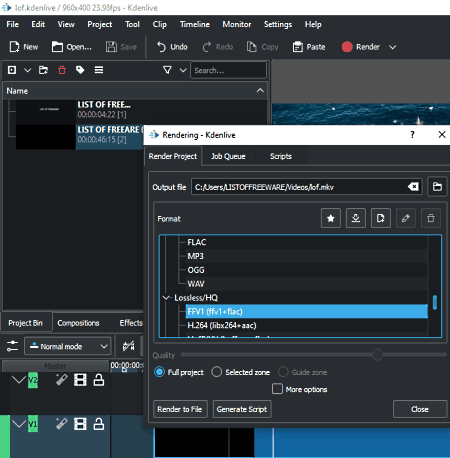Select the Guide zone radio button

pyautogui.click(x=283, y=372)
